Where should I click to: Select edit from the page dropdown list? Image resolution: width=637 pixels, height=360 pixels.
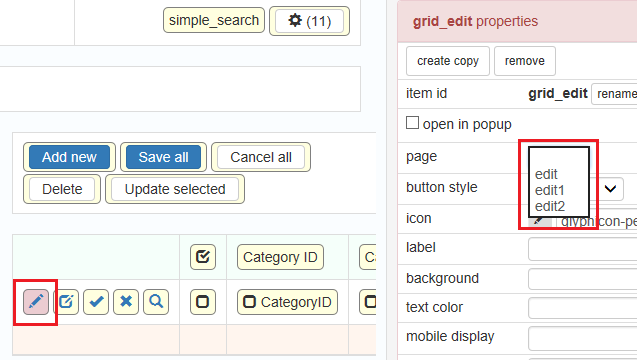(546, 174)
